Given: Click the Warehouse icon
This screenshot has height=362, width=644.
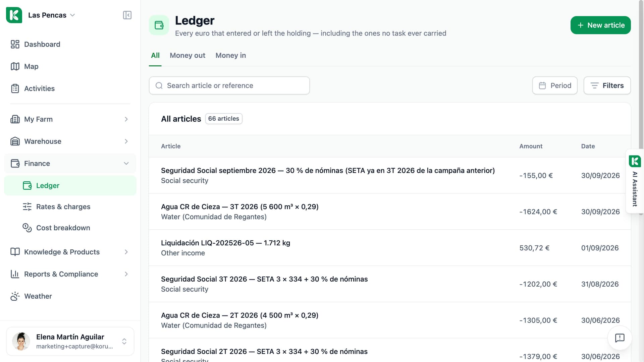Looking at the screenshot, I should (x=15, y=141).
